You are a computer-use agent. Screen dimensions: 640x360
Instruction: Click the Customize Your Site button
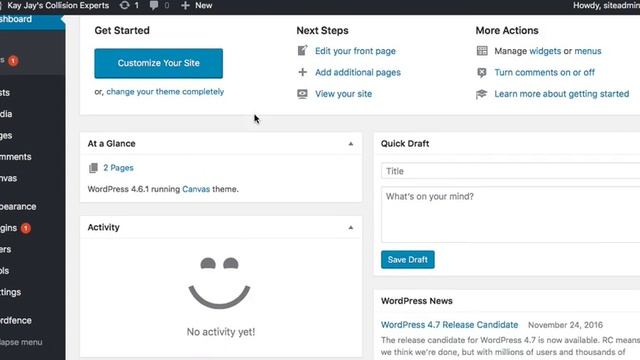[x=158, y=63]
